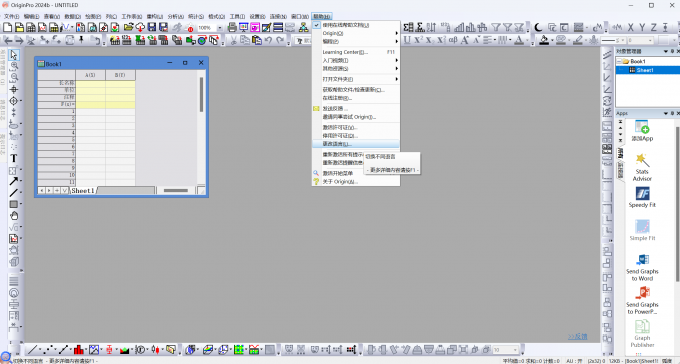Viewport: 680px width, 364px height.
Task: Click the Underline U formatting icon
Action: tap(407, 40)
